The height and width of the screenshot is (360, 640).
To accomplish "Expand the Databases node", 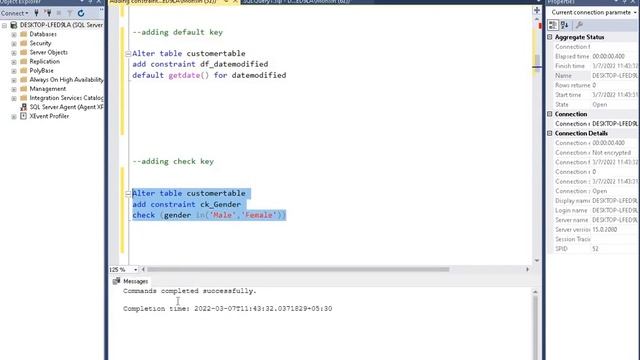I will (x=14, y=34).
